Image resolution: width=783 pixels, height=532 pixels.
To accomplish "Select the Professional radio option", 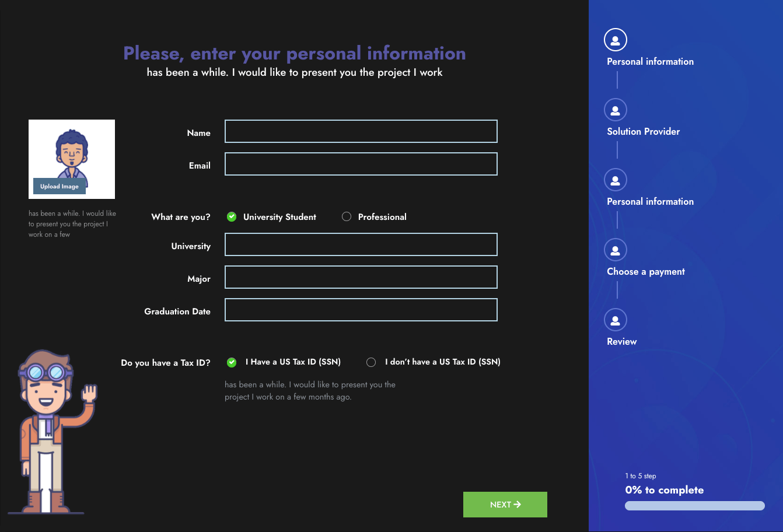I will (347, 217).
